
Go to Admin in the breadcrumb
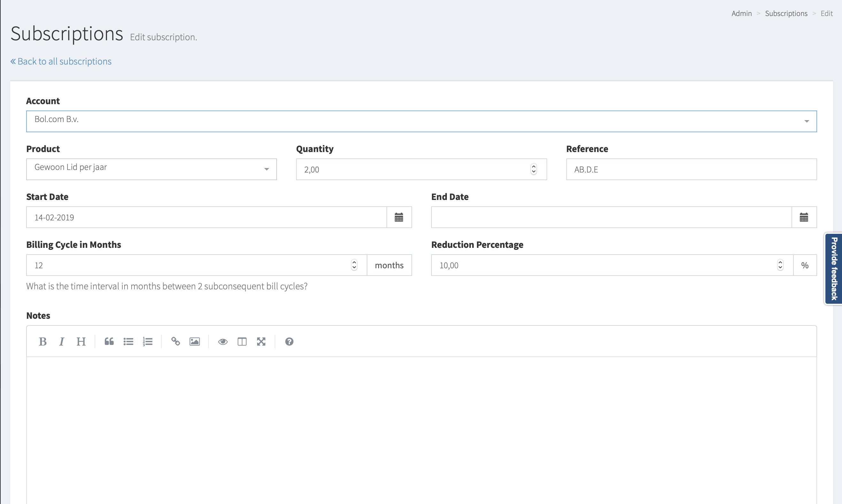tap(741, 14)
